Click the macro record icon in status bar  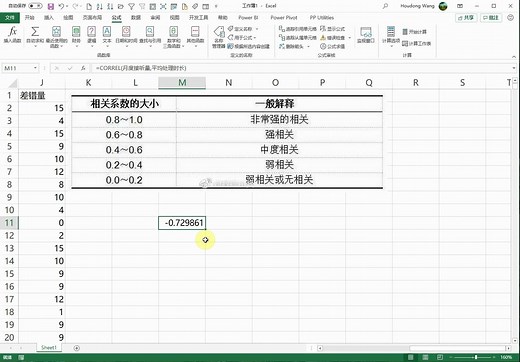point(21,357)
